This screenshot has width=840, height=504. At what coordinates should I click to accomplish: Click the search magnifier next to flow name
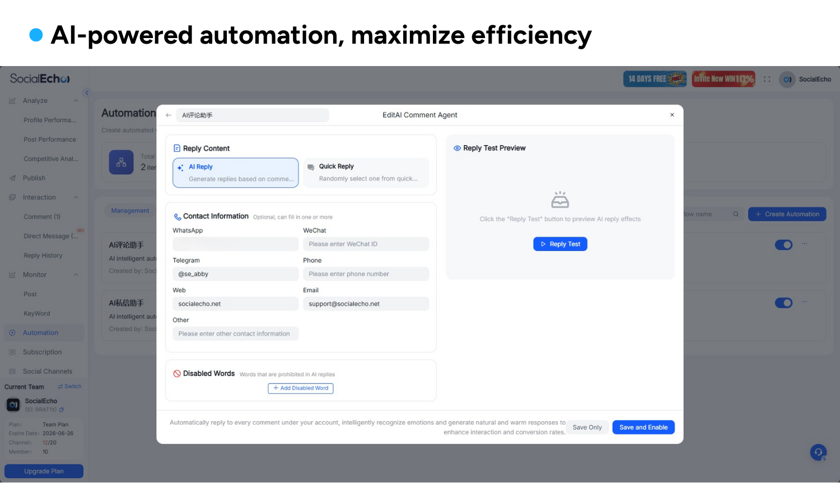pos(736,214)
